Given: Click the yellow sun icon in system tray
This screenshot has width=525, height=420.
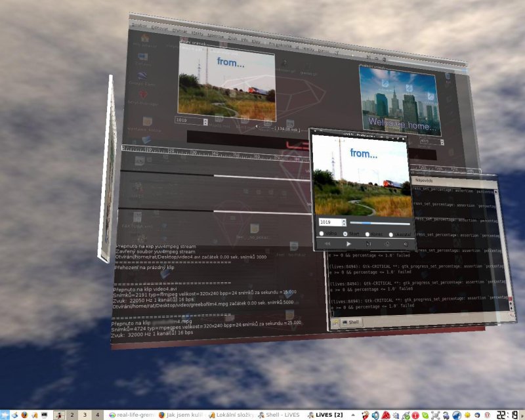Looking at the screenshot, I should coord(467,415).
